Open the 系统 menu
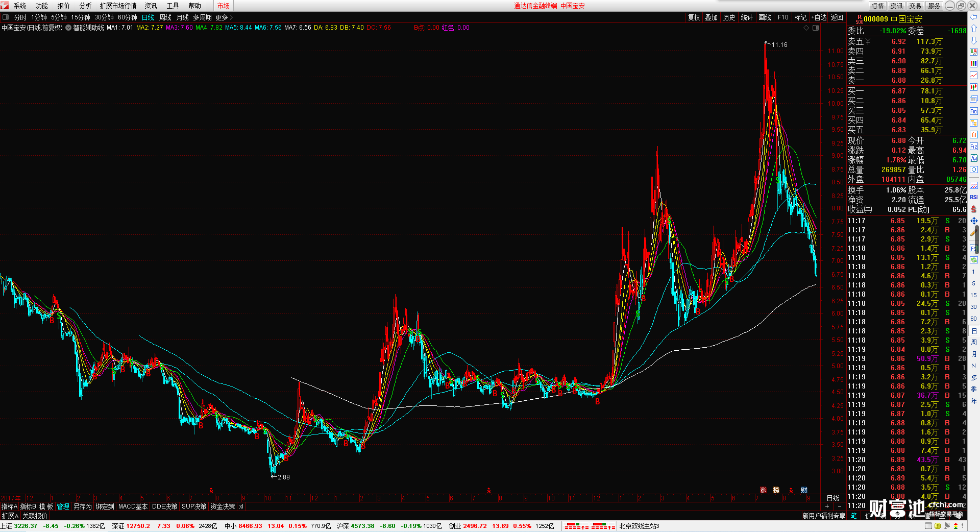 coord(20,6)
